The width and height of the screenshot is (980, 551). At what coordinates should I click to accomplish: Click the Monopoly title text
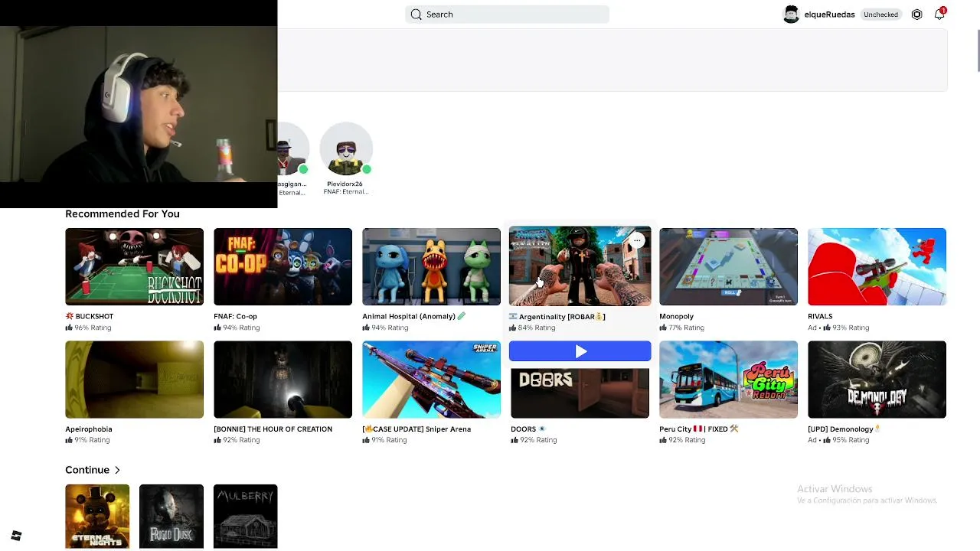click(x=676, y=316)
